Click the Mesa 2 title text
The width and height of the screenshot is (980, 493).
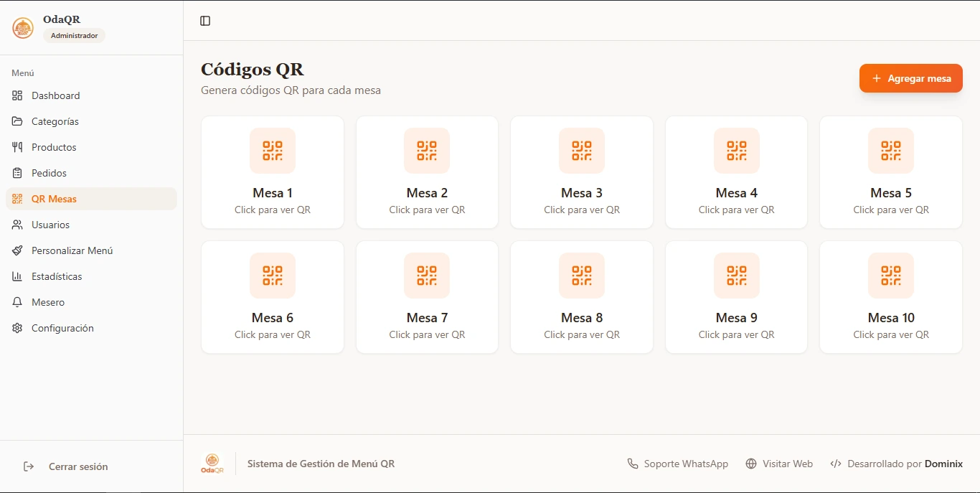pos(427,193)
